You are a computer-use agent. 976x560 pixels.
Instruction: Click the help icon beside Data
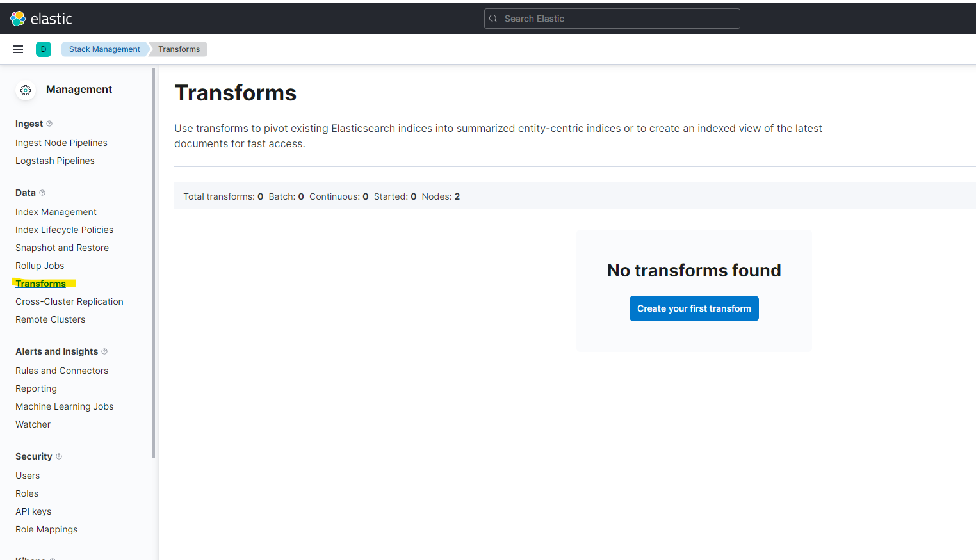(x=42, y=193)
